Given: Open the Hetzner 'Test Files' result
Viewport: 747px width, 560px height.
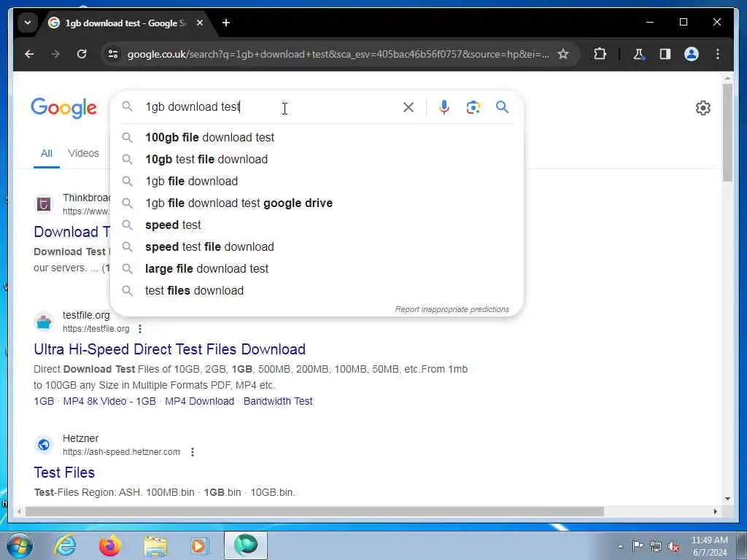Looking at the screenshot, I should point(64,472).
